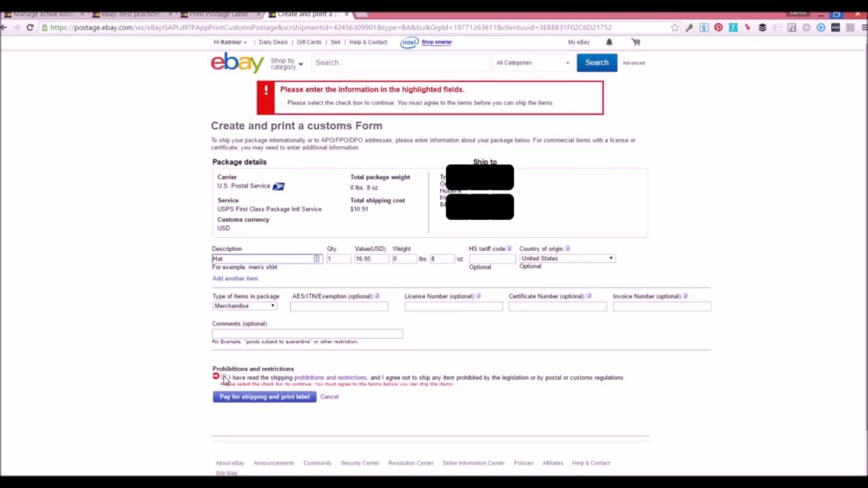Open the Security Center footer link
This screenshot has width=868, height=488.
pyautogui.click(x=360, y=463)
